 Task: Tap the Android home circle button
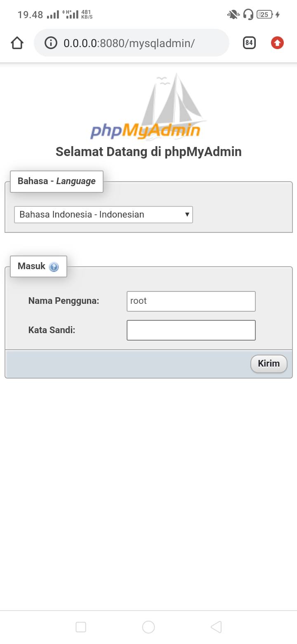[148, 627]
